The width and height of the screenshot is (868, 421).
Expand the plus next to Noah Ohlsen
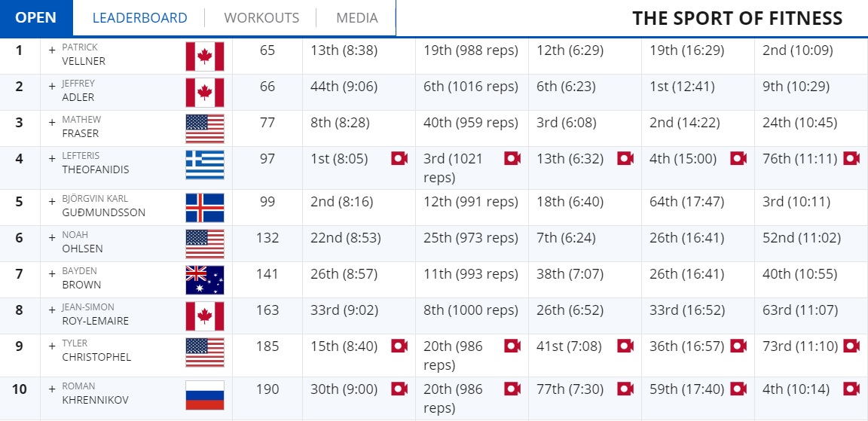tap(52, 237)
